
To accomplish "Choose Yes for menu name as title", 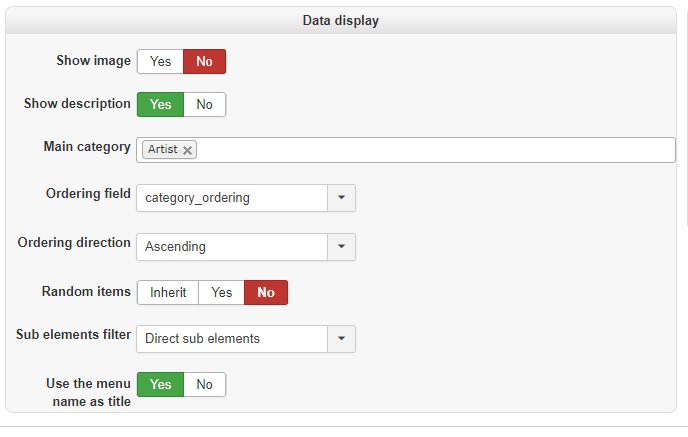I will click(160, 385).
